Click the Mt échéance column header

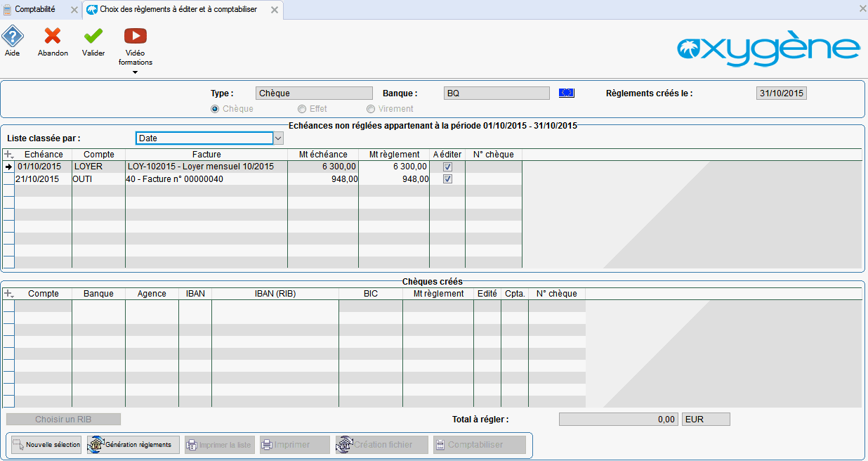point(323,155)
